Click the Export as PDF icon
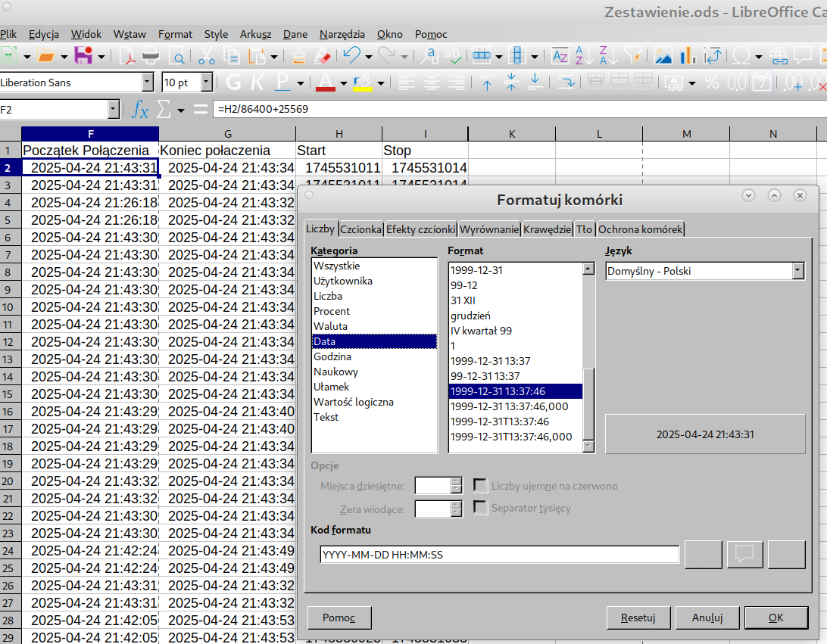Screen dimensions: 827x644 (126, 55)
